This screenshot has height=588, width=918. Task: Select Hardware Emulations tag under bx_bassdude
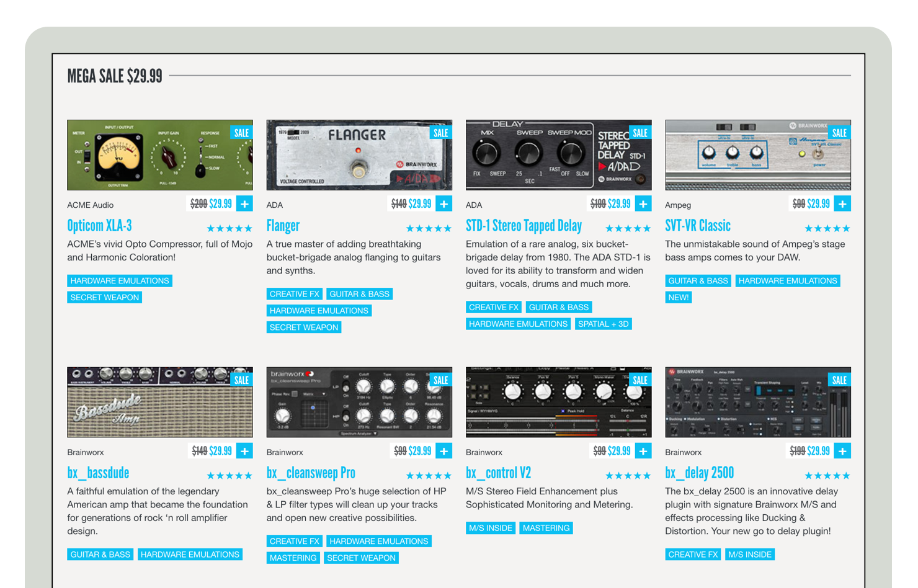coord(190,555)
